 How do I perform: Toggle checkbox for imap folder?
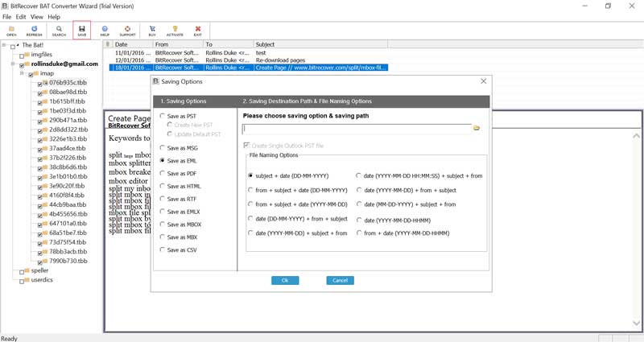pyautogui.click(x=31, y=75)
